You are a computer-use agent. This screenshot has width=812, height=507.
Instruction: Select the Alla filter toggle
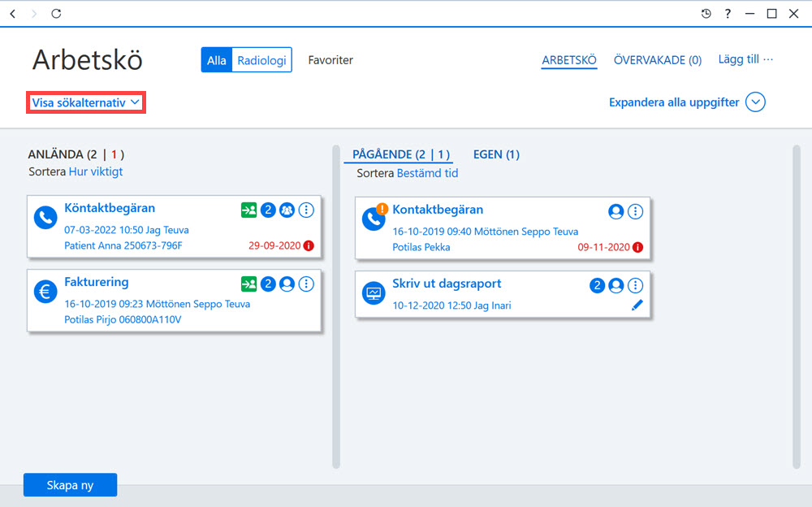click(x=217, y=60)
